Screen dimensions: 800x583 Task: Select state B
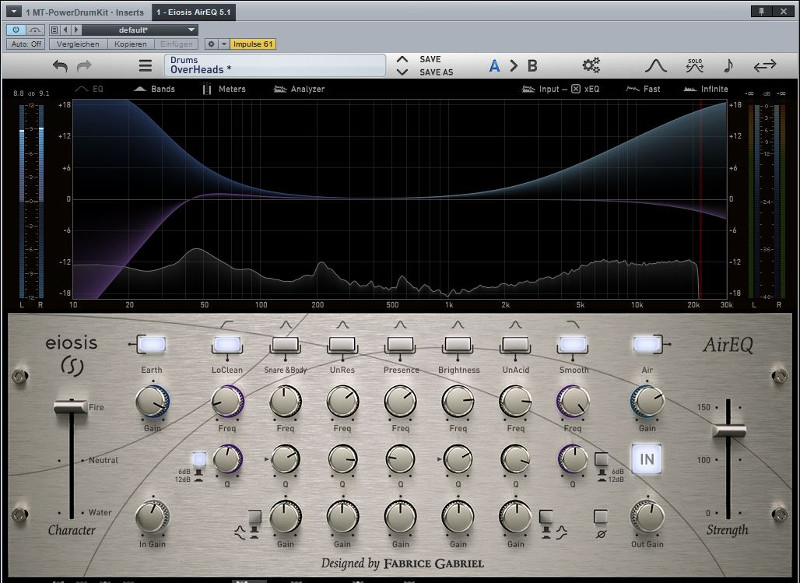click(532, 66)
